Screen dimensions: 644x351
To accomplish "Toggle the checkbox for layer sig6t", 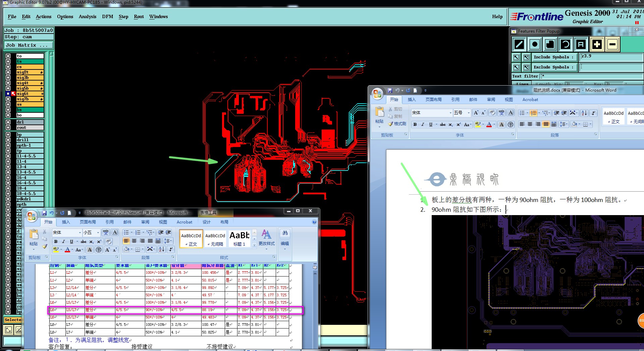I will [8, 94].
